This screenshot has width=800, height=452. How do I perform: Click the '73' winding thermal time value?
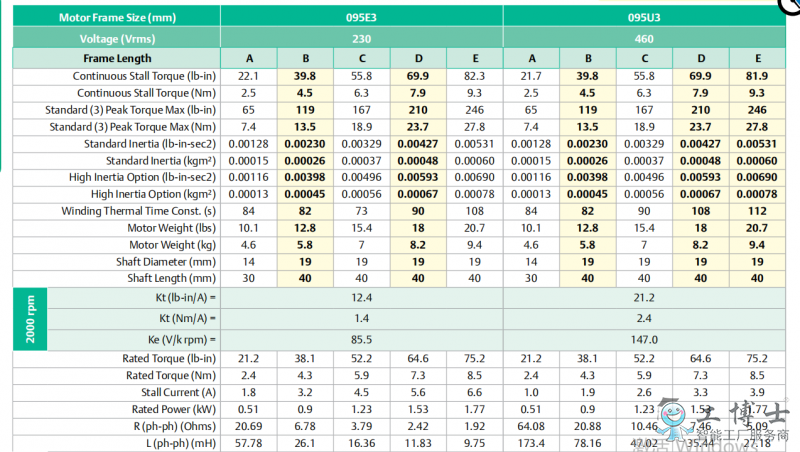[x=362, y=211]
